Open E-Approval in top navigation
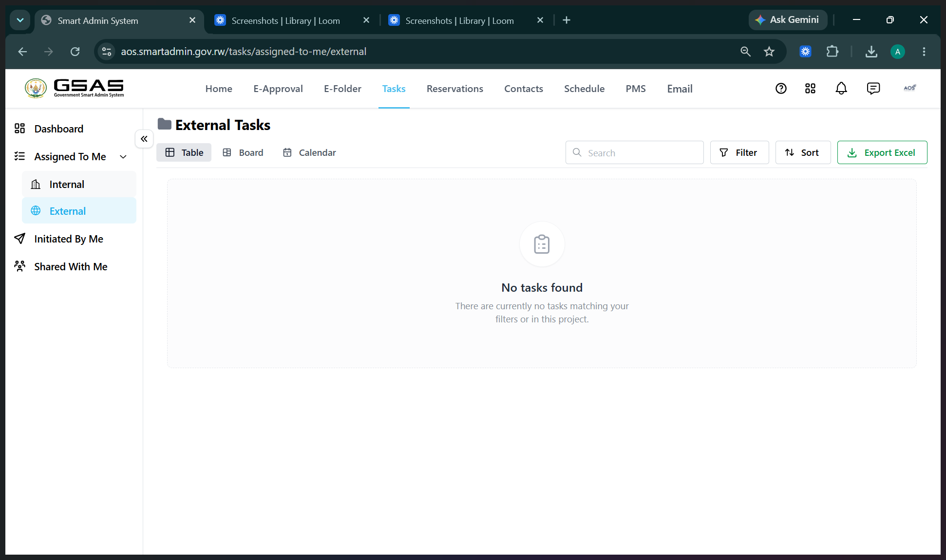 (278, 89)
